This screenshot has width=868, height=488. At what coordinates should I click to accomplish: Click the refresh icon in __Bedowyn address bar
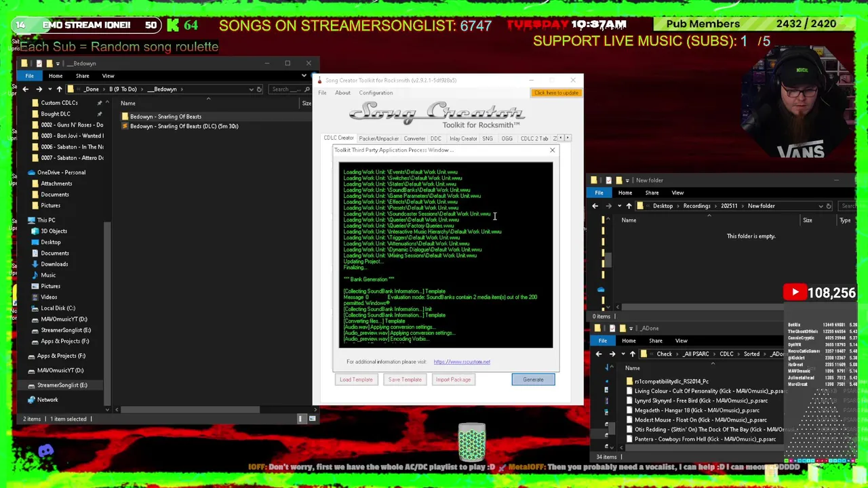259,89
